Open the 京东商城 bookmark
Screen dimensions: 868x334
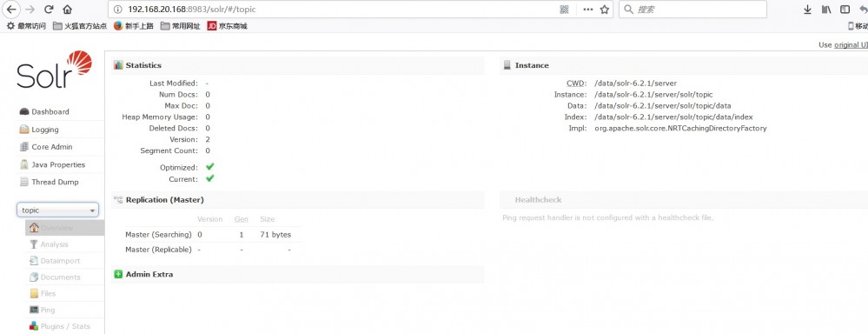tap(227, 26)
